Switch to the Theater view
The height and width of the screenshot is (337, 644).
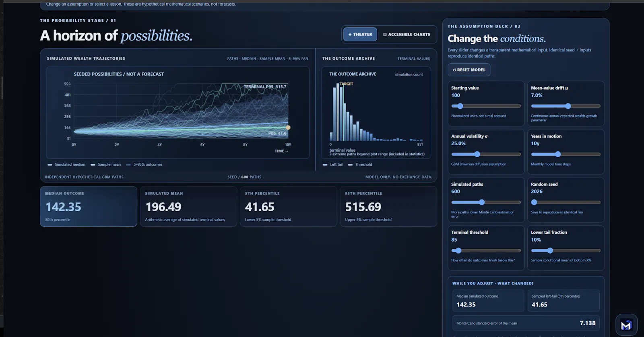click(x=360, y=35)
